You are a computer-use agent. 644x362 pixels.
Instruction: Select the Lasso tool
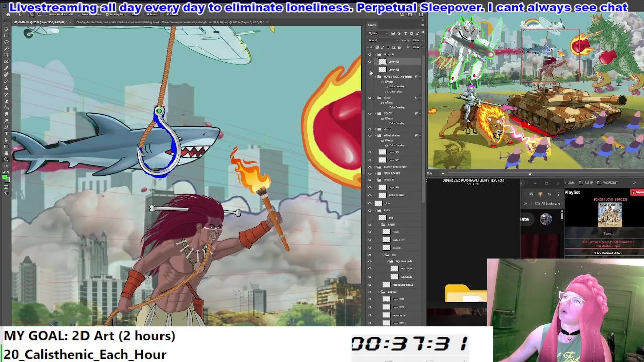point(6,41)
